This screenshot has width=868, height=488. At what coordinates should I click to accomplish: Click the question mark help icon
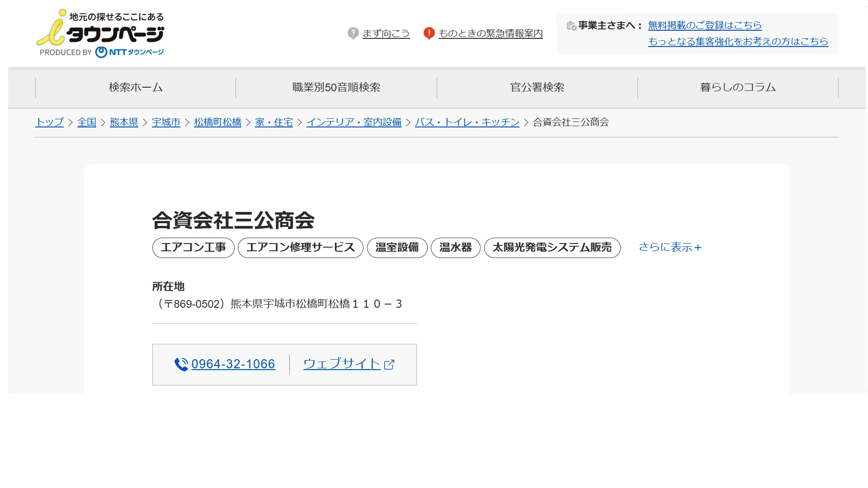point(353,33)
